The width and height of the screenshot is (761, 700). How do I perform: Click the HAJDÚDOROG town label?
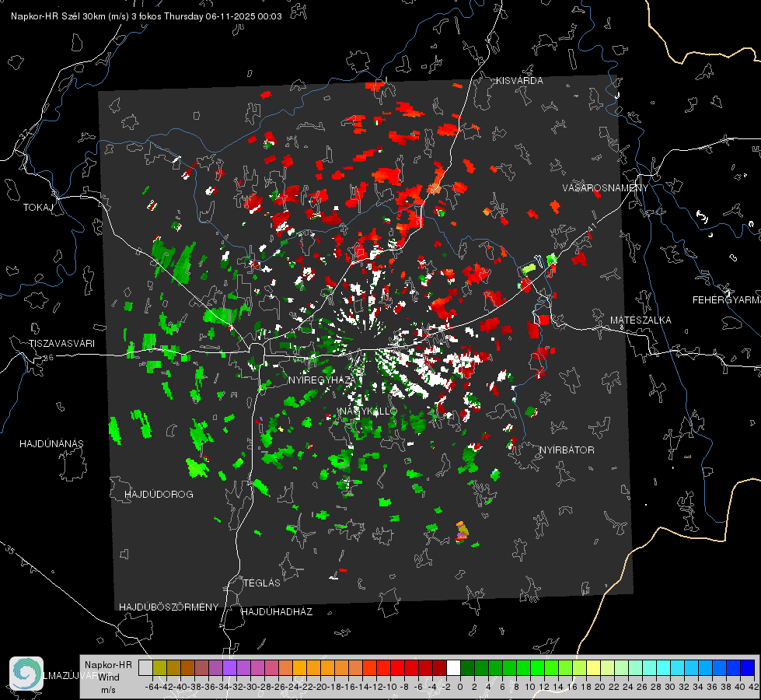point(159,495)
